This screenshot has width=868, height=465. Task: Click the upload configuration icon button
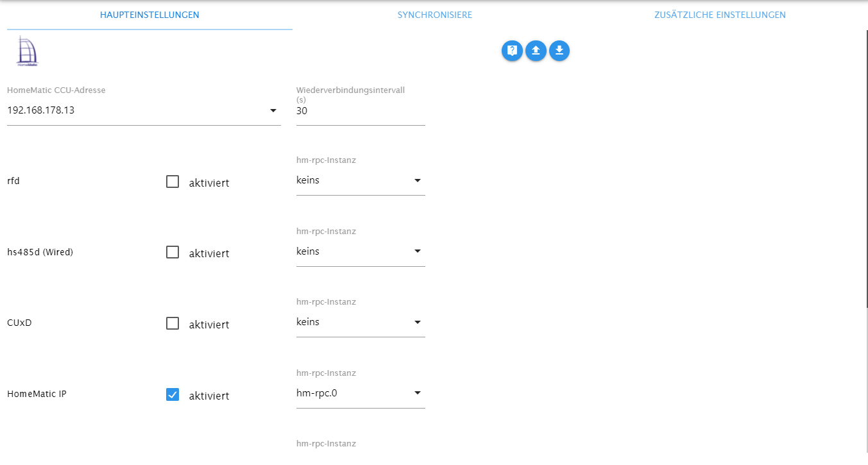pos(536,51)
